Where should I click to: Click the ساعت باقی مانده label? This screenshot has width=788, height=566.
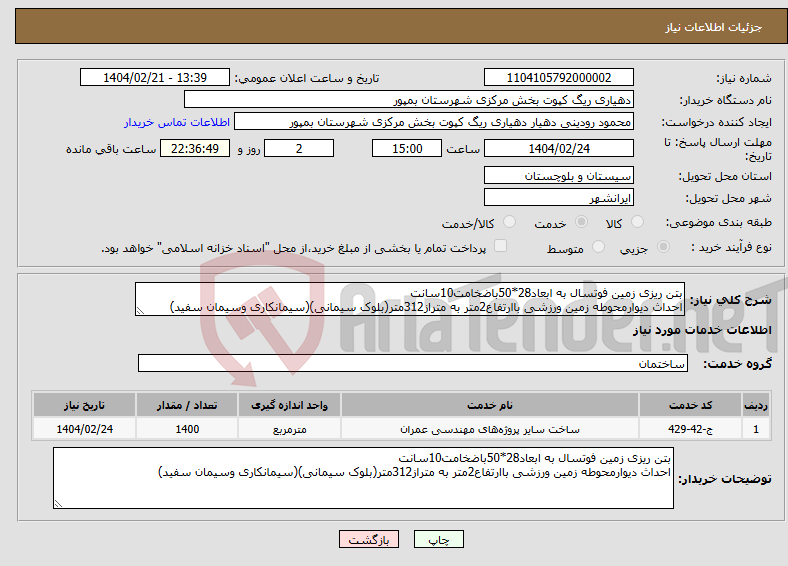pos(111,149)
